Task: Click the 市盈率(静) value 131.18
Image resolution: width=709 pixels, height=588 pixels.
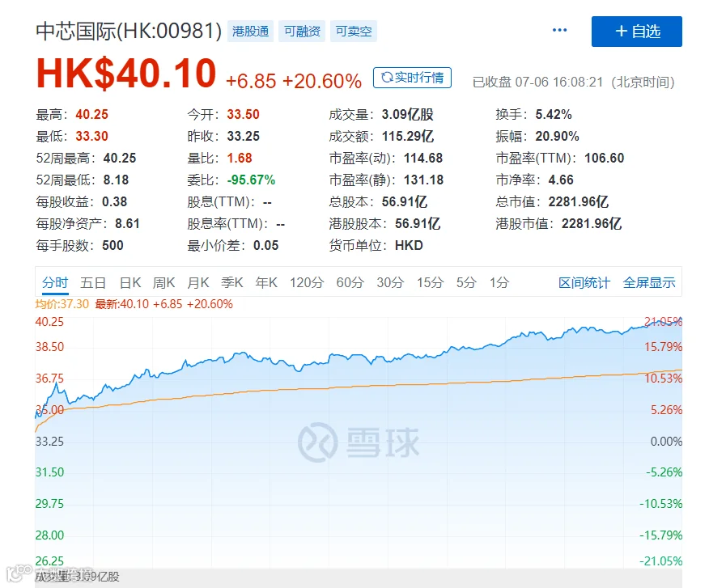Action: [423, 180]
